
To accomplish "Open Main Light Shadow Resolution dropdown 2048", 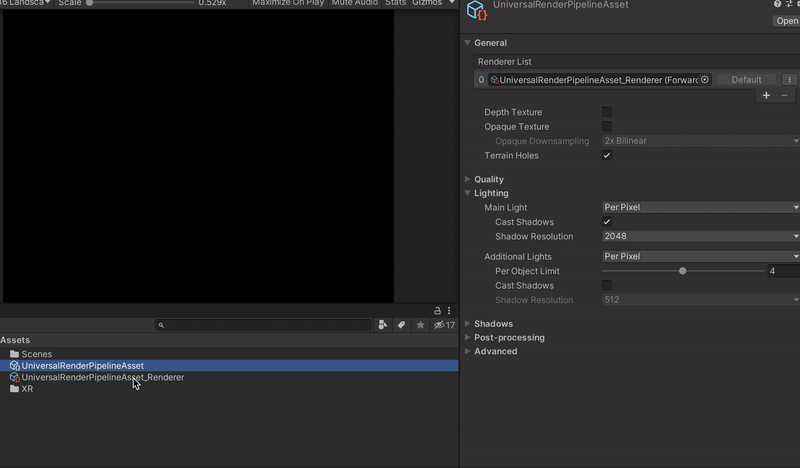I will point(701,236).
